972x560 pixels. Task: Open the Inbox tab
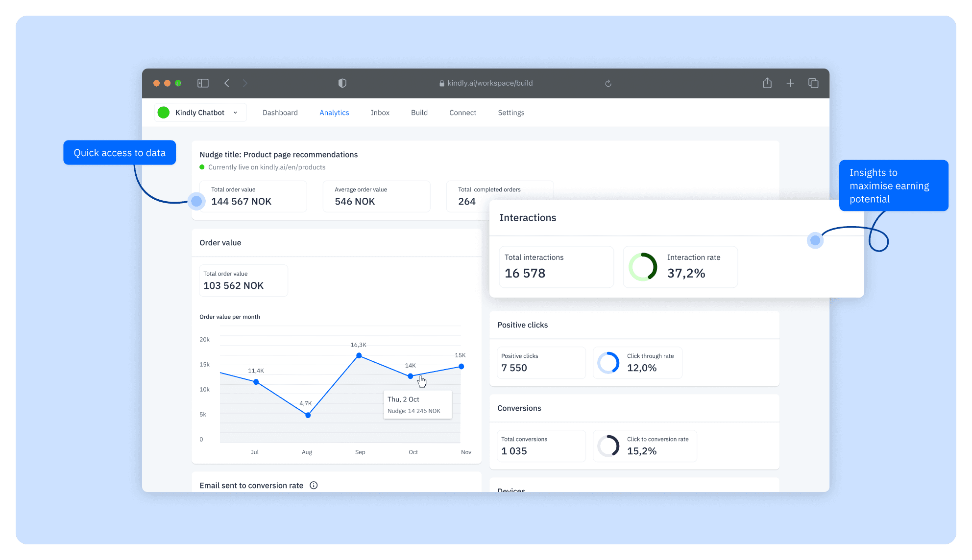click(x=380, y=113)
